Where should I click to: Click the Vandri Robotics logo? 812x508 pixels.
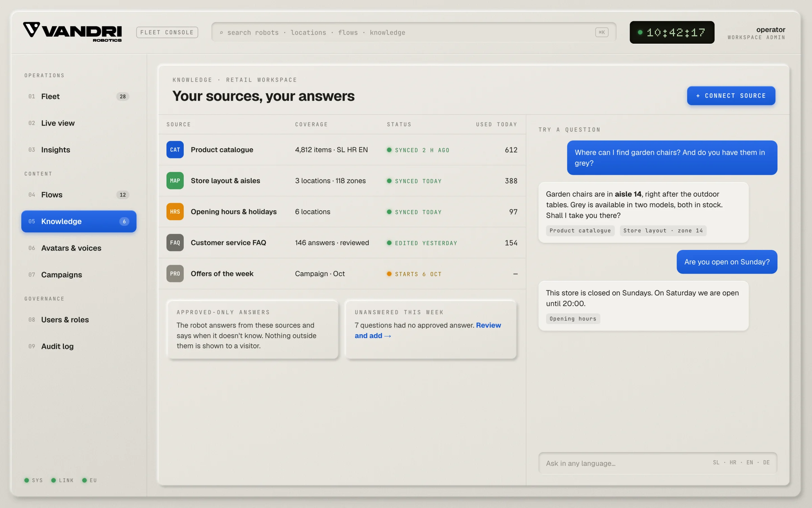click(x=72, y=32)
